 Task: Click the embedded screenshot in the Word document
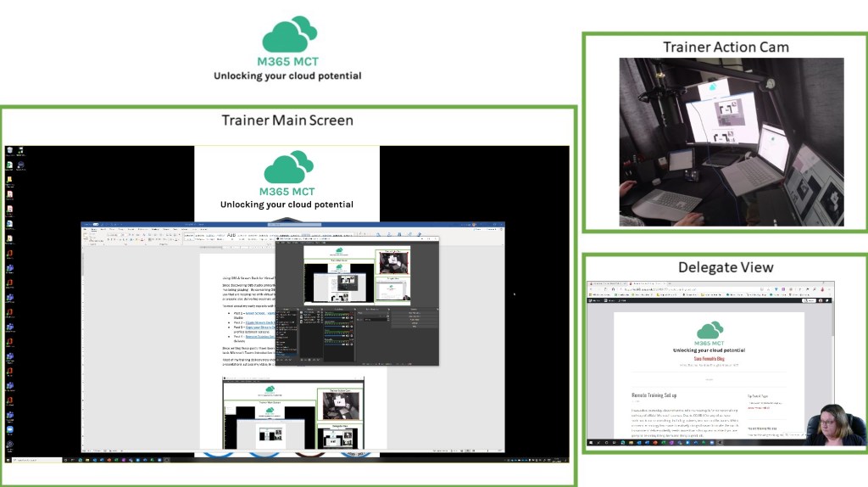coord(293,413)
